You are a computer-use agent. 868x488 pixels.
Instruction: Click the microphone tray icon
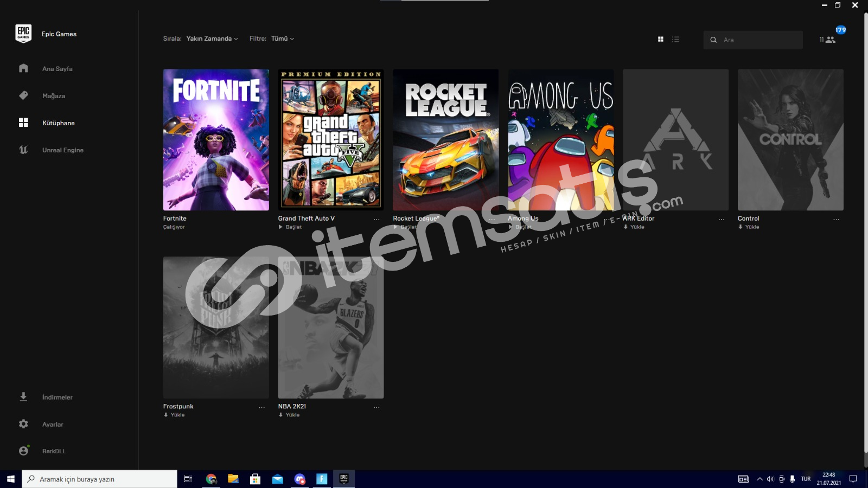(x=792, y=479)
